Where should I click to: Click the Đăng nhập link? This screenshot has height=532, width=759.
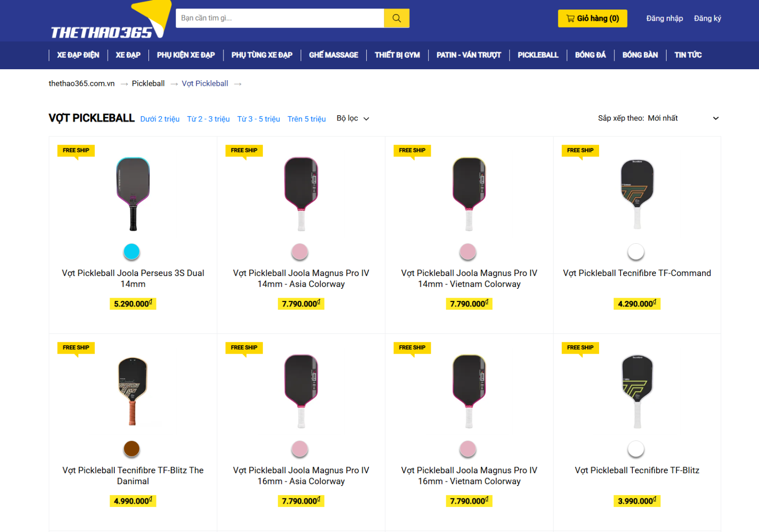click(665, 18)
